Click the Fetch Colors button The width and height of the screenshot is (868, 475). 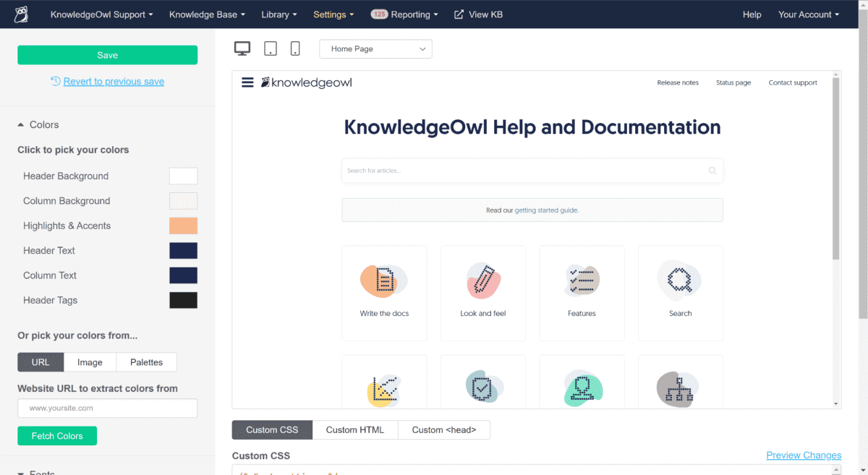pyautogui.click(x=56, y=435)
